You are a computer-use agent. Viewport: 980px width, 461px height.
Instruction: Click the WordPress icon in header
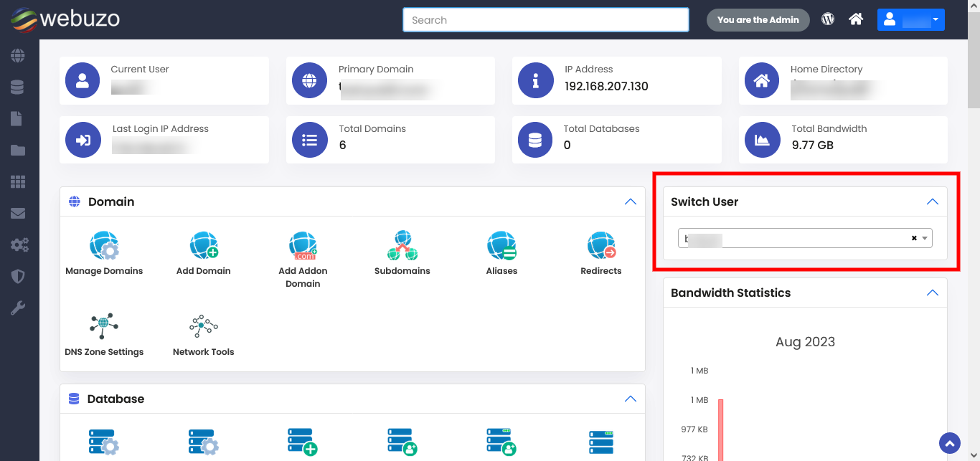pos(828,19)
